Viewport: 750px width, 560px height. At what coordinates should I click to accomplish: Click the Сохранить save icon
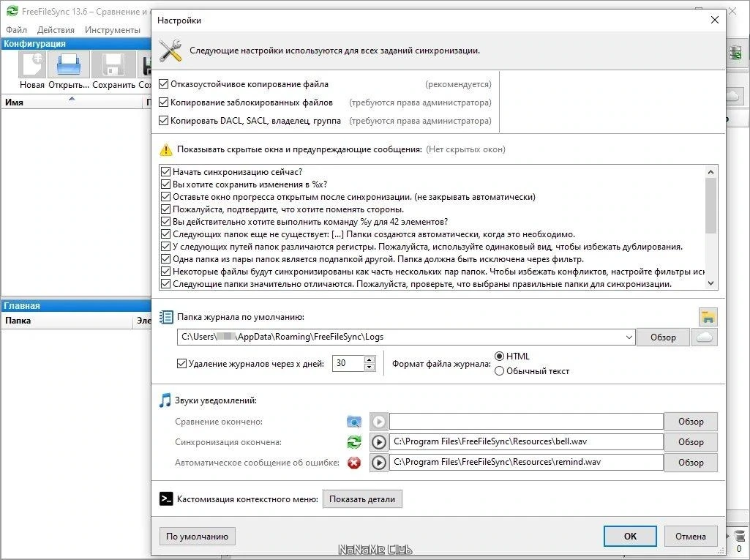pos(114,64)
